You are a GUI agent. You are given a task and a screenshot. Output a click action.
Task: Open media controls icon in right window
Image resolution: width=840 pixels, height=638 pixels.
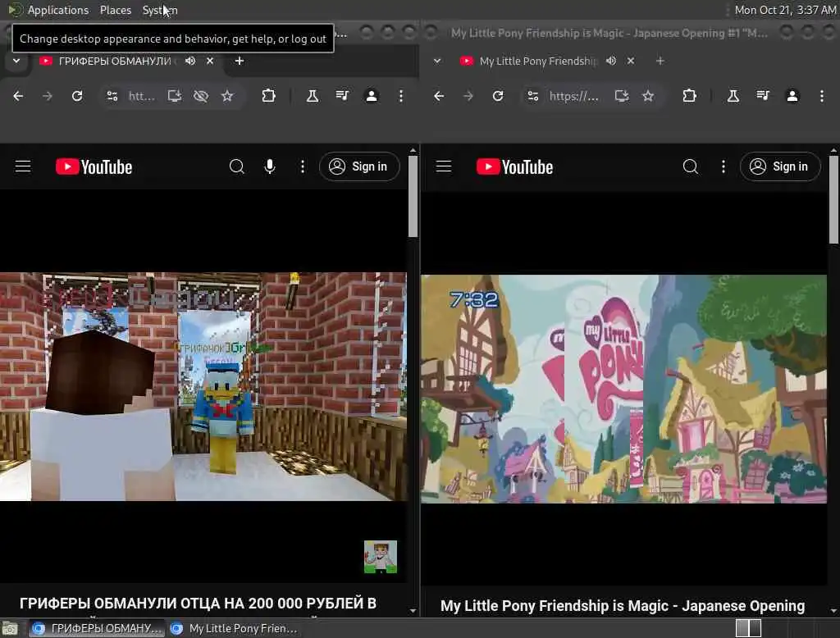(x=763, y=96)
